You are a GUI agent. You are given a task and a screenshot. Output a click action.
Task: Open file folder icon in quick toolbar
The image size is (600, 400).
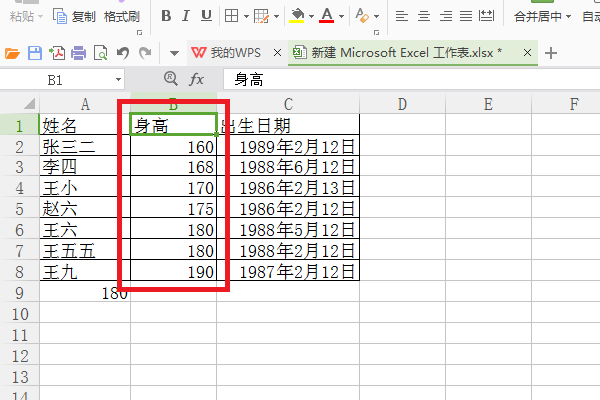point(12,53)
